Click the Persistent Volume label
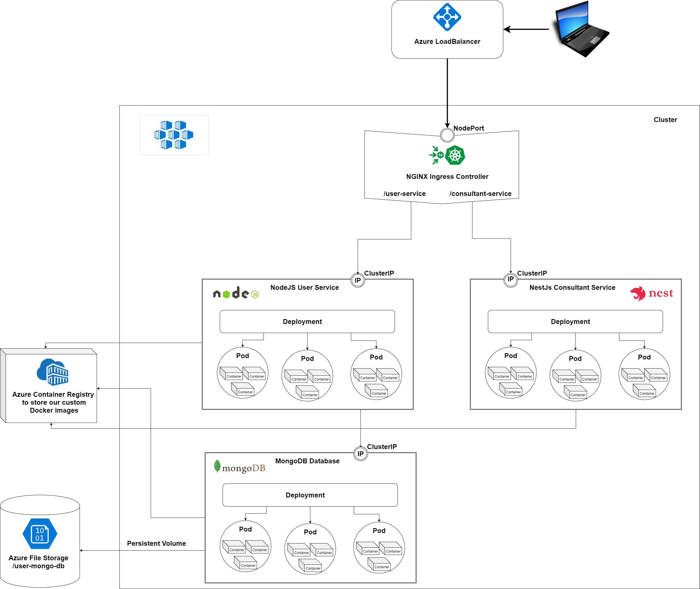The width and height of the screenshot is (700, 589). pyautogui.click(x=156, y=543)
